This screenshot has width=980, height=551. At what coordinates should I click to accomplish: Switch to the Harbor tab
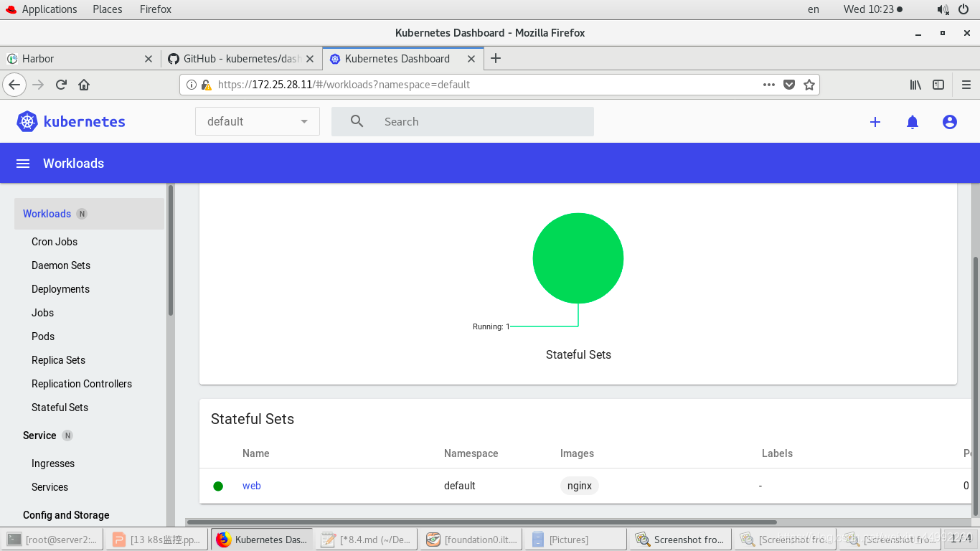(80, 59)
